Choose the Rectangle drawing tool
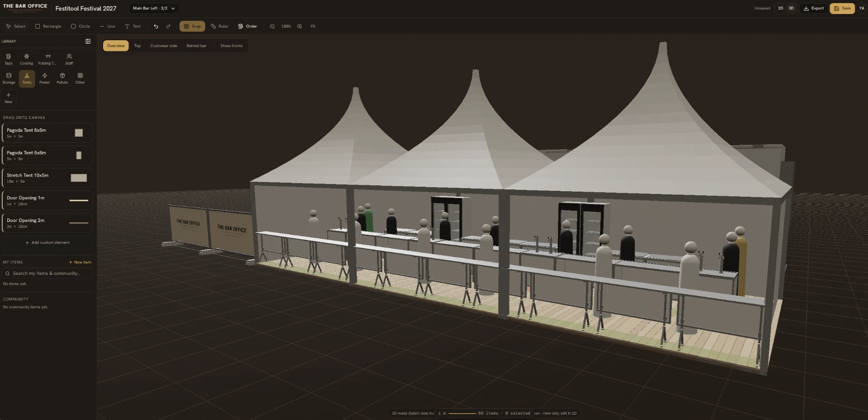The width and height of the screenshot is (868, 420). [x=48, y=26]
